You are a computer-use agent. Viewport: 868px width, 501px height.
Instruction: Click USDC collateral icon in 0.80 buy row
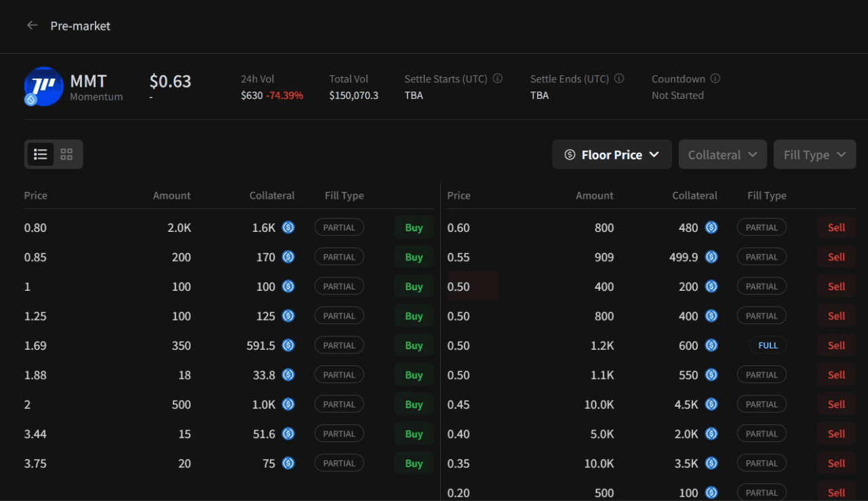[288, 228]
